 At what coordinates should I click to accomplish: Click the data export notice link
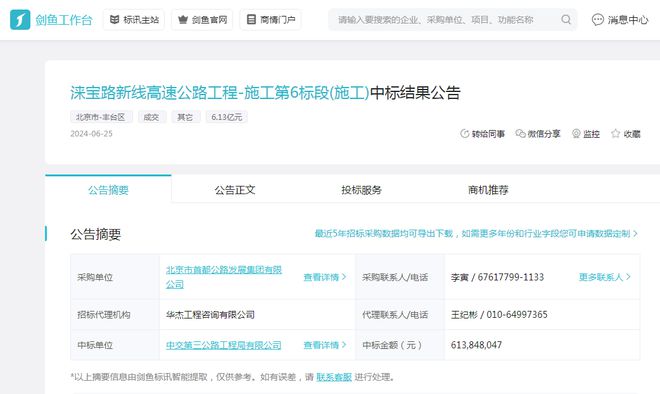tap(476, 233)
